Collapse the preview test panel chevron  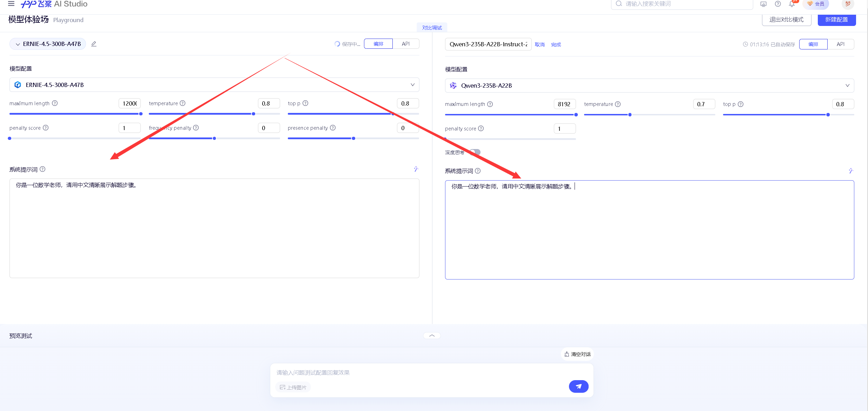click(x=432, y=336)
